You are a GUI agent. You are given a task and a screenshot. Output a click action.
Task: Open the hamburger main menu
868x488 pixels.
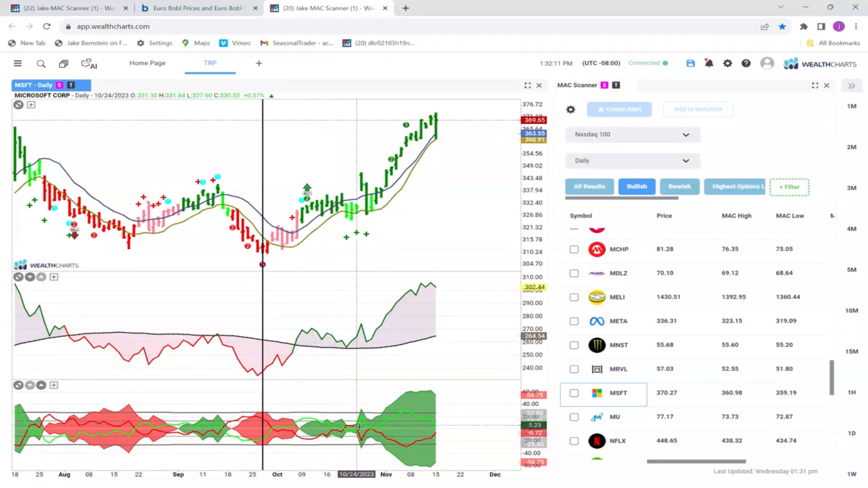point(18,63)
